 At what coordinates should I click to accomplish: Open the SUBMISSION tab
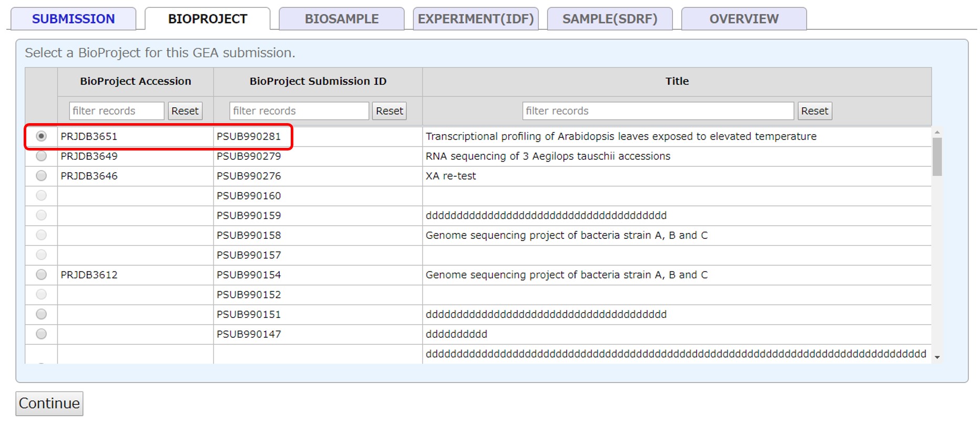coord(73,19)
